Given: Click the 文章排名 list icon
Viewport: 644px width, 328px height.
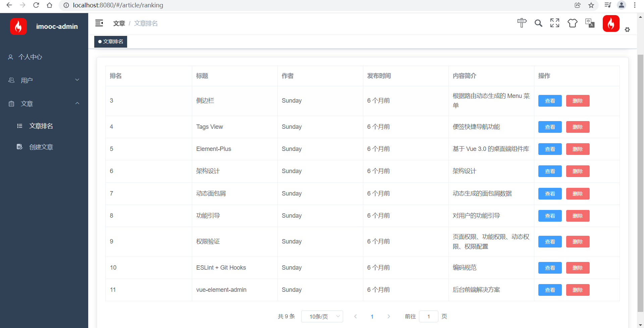Looking at the screenshot, I should coord(20,126).
